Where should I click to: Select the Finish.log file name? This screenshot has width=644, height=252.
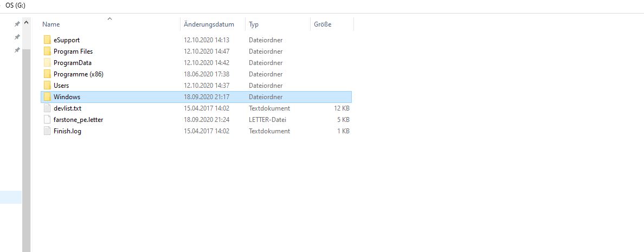click(67, 131)
